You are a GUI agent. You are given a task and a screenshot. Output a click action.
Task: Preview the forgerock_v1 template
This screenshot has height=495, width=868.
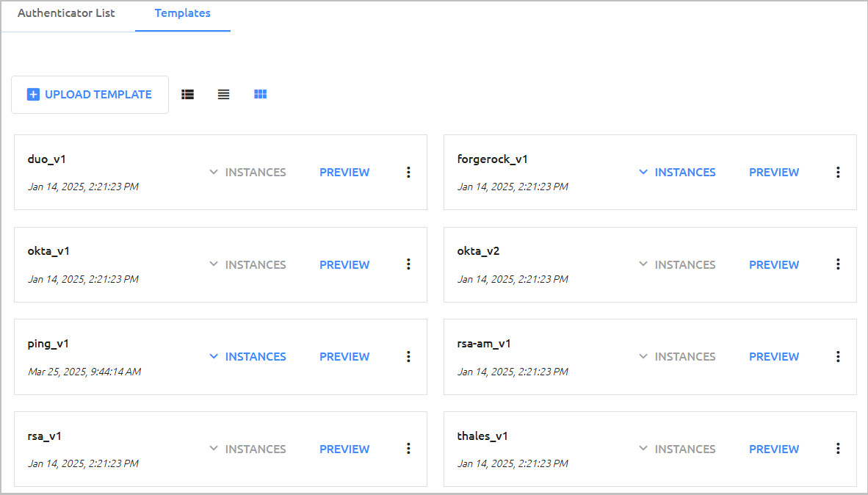pyautogui.click(x=774, y=172)
